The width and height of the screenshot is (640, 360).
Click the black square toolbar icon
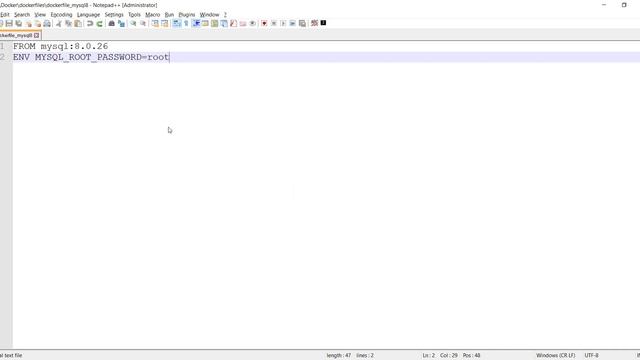coord(323,23)
